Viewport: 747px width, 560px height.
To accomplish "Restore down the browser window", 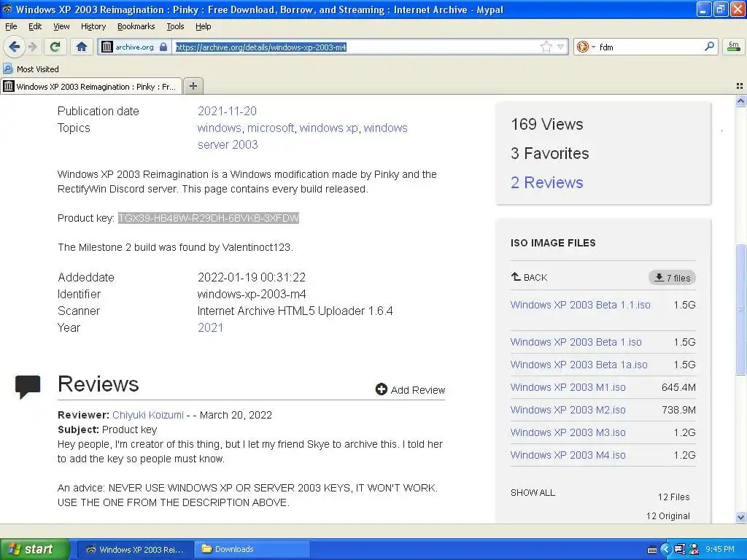I will click(721, 9).
